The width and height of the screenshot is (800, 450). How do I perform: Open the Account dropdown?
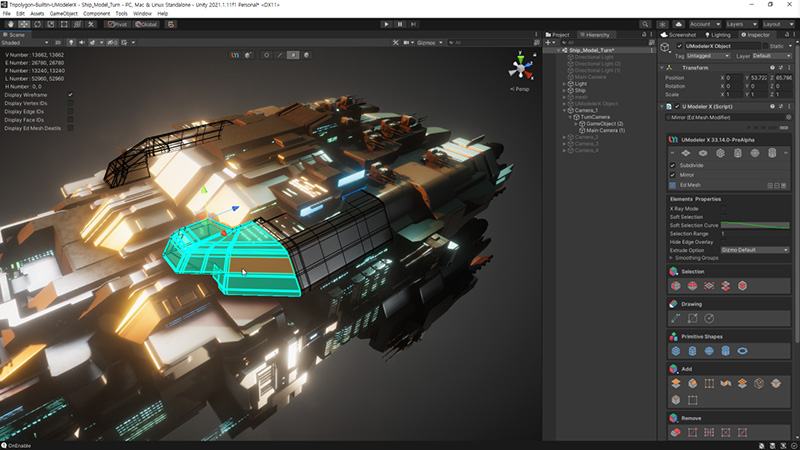pos(705,24)
